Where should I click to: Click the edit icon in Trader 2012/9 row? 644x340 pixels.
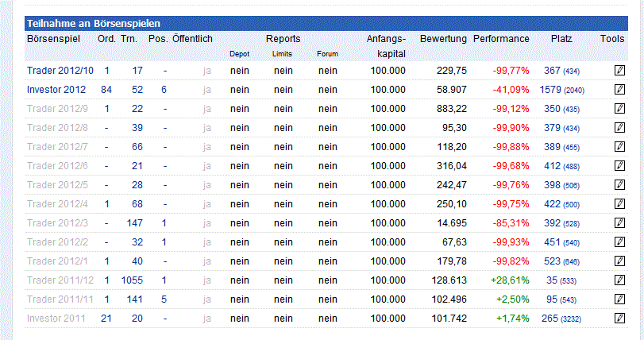(x=620, y=109)
